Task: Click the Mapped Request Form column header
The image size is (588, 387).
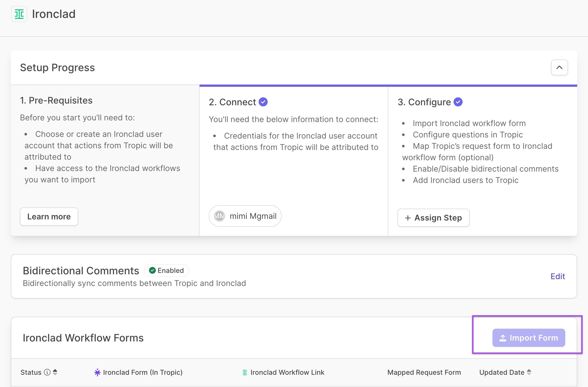Action: tap(424, 372)
